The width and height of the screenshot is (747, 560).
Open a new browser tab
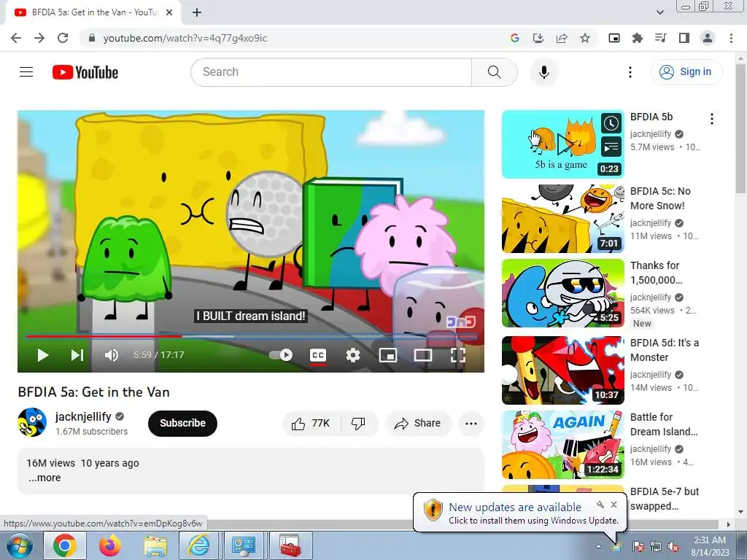point(197,12)
